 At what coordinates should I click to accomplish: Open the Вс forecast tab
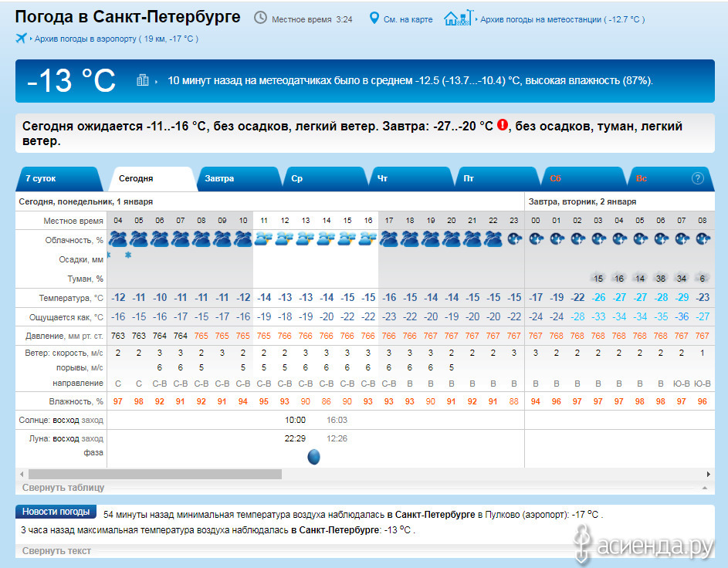point(669,179)
